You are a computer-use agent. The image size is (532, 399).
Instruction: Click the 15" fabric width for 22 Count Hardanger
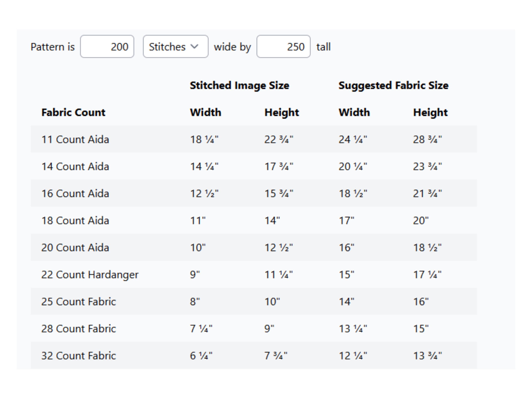point(346,275)
